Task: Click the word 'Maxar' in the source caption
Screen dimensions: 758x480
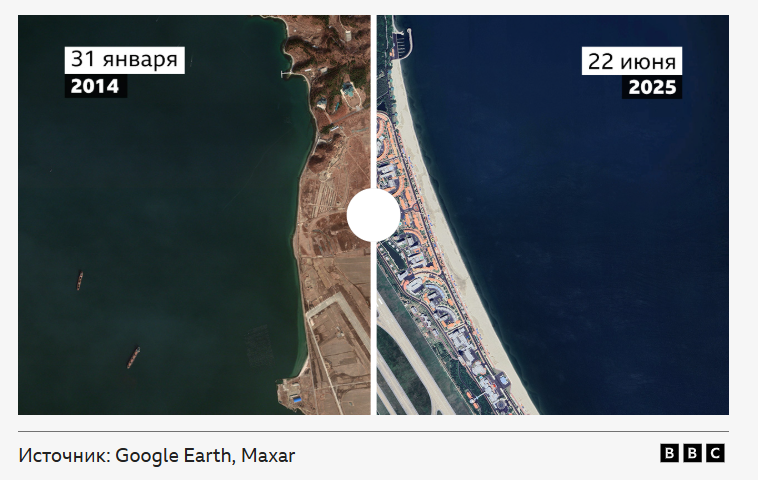Action: point(268,455)
